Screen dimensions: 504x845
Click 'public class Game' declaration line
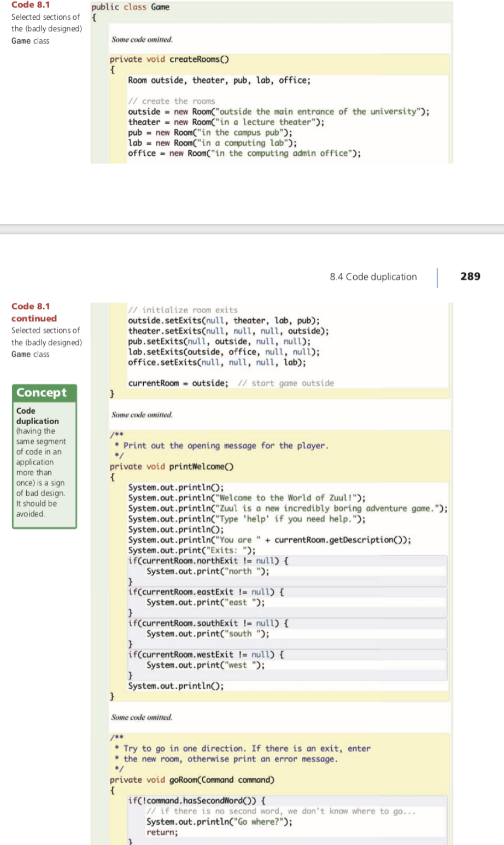tap(130, 7)
